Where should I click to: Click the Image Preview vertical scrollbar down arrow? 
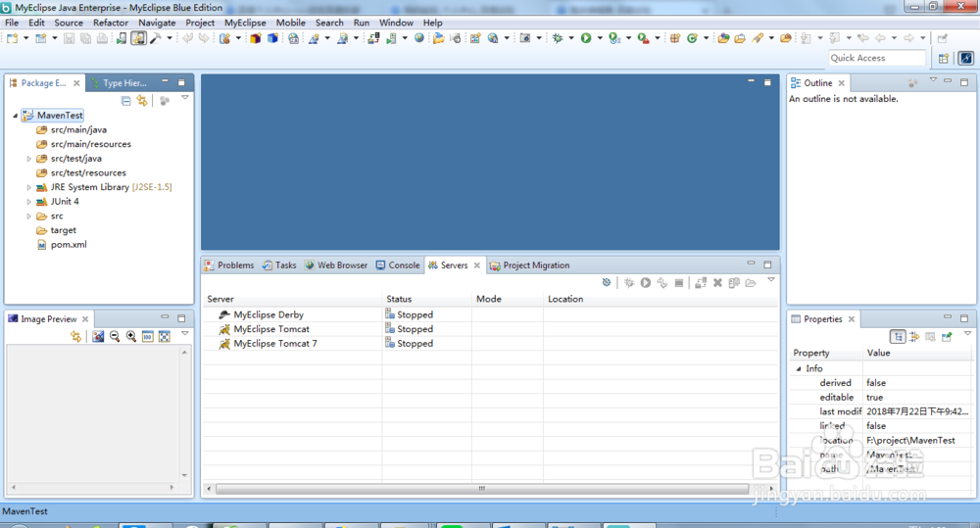(x=184, y=475)
